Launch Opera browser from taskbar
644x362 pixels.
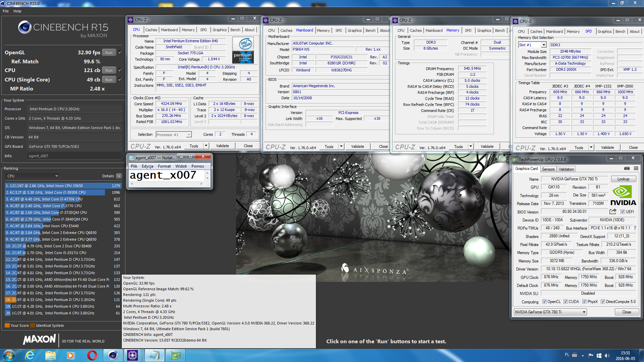(x=92, y=355)
